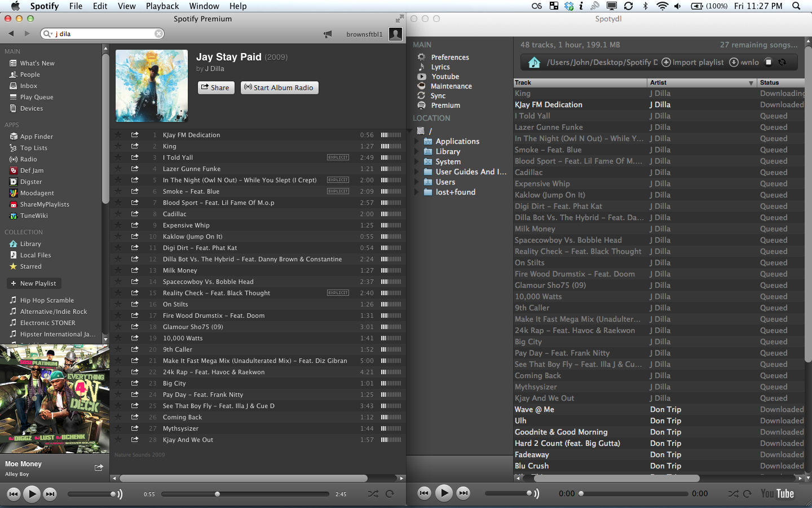Click the Spotify search field
Image resolution: width=812 pixels, height=508 pixels.
103,34
